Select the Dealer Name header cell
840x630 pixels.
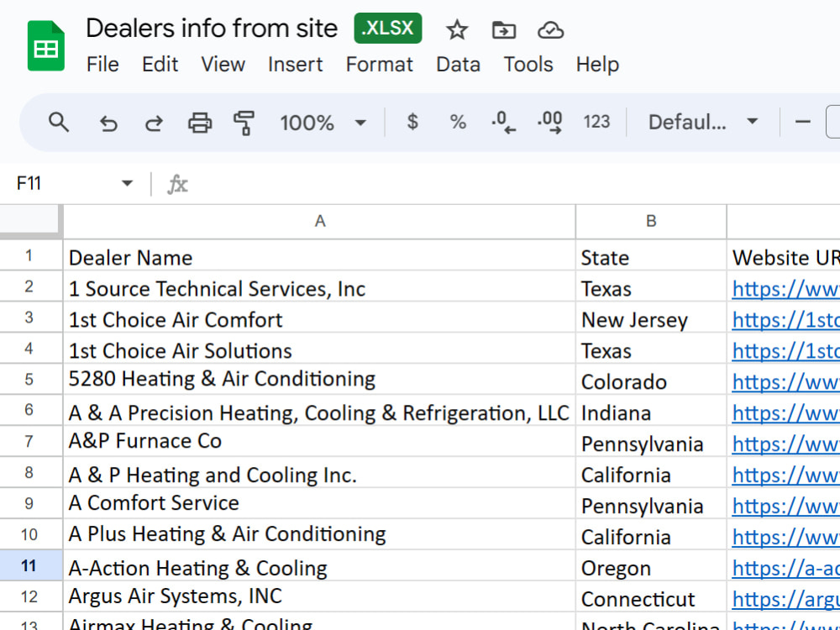point(320,255)
